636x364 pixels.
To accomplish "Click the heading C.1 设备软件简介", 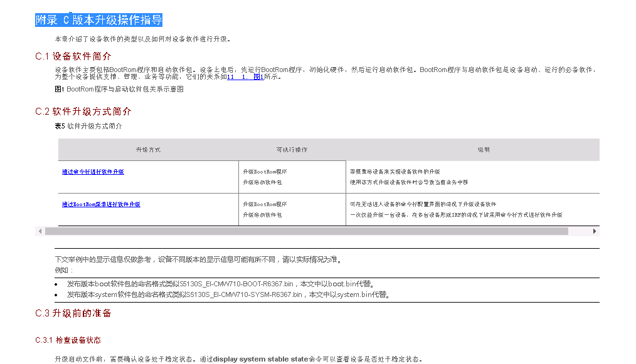I will pyautogui.click(x=73, y=56).
